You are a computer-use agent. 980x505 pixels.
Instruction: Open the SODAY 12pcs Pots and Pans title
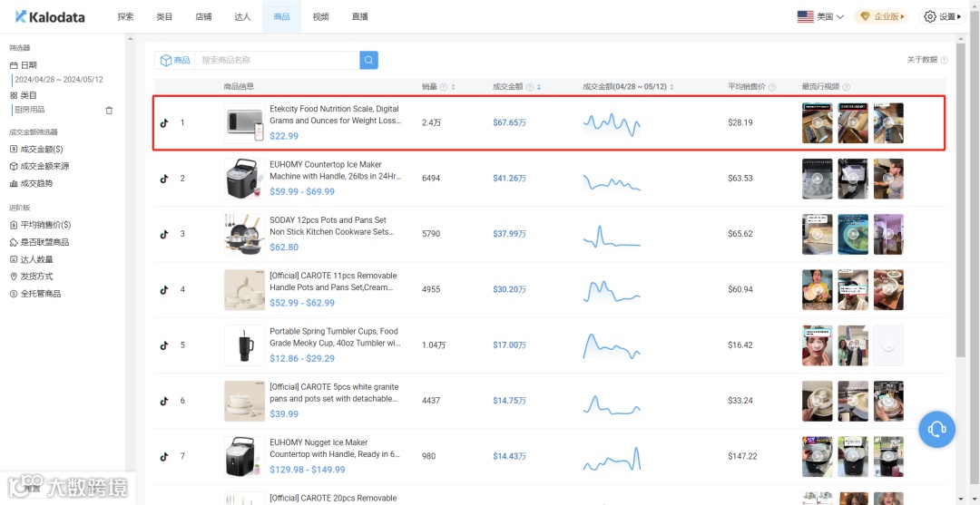(x=331, y=226)
